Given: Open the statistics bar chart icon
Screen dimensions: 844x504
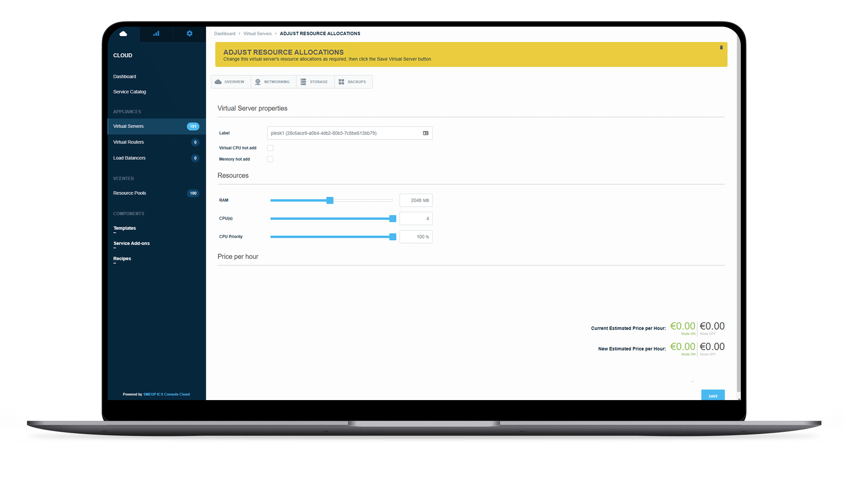Looking at the screenshot, I should [156, 34].
